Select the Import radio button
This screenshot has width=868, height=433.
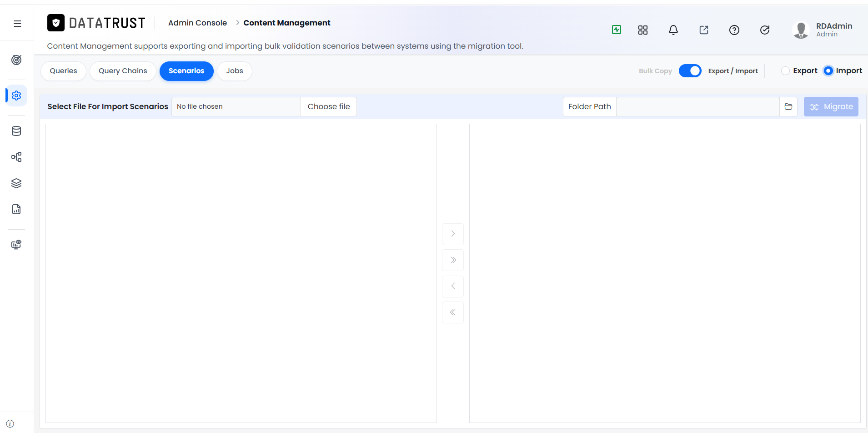[x=828, y=71]
